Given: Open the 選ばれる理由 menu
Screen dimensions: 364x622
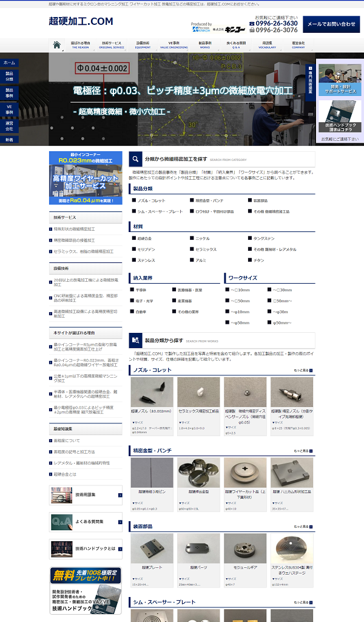Looking at the screenshot, I should pyautogui.click(x=81, y=45).
